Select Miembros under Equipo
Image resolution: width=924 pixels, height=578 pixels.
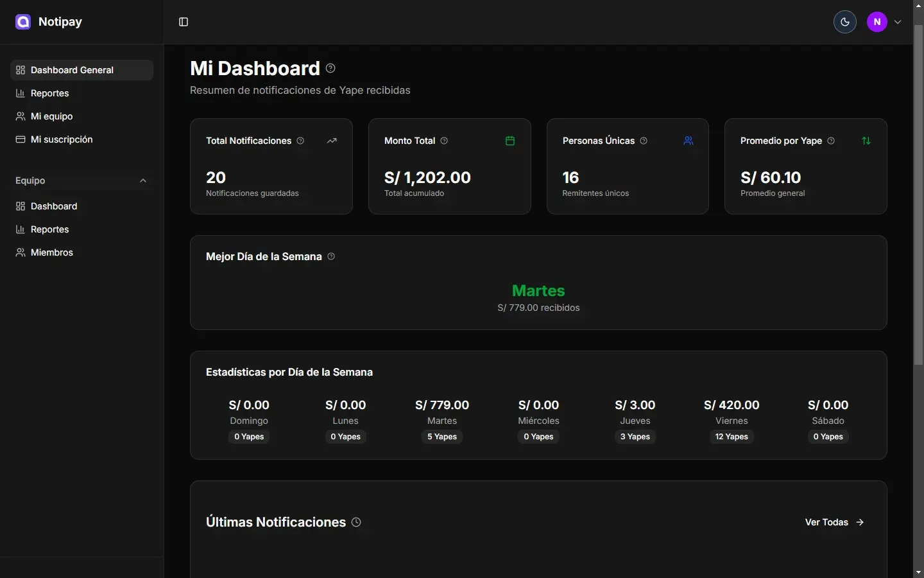coord(51,252)
